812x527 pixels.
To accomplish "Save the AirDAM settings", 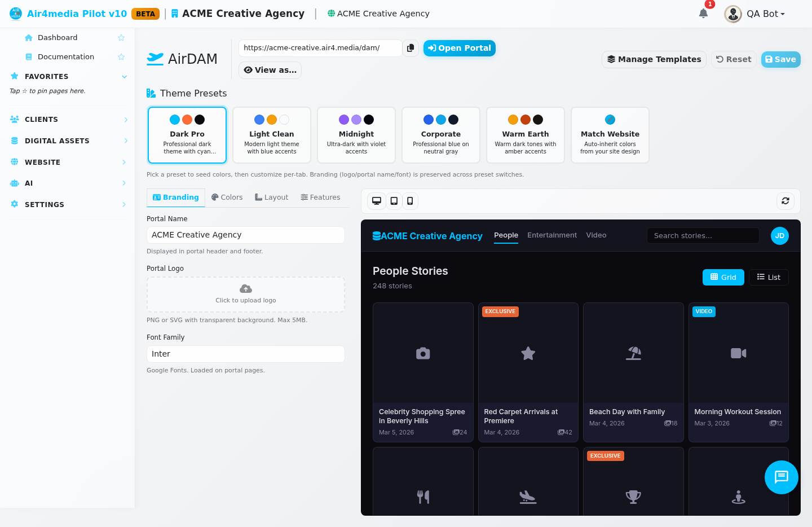I will 781,59.
